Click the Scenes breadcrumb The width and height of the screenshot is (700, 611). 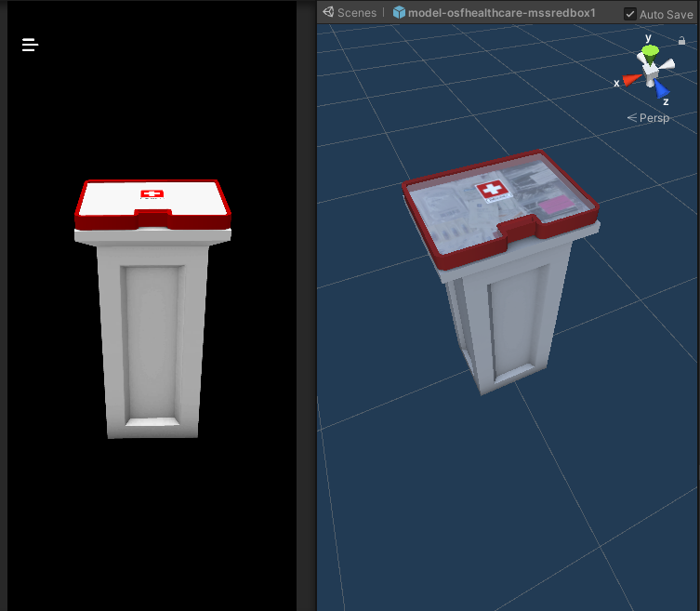click(350, 12)
